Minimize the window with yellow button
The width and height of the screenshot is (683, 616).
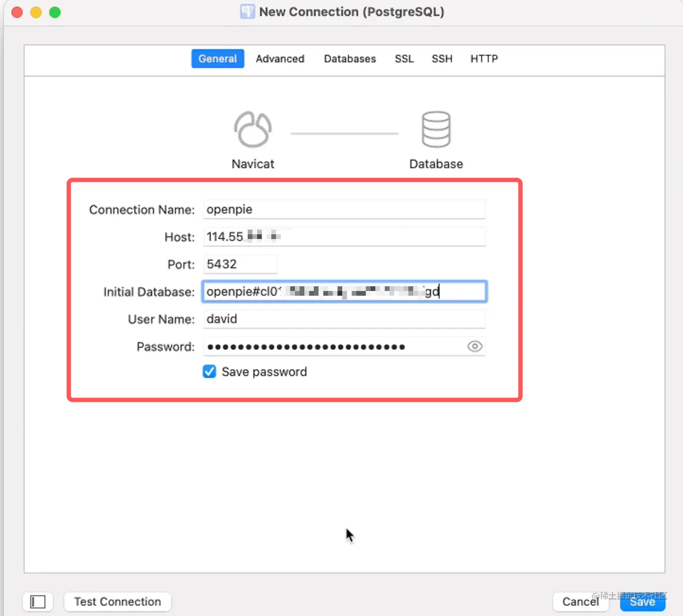pos(36,12)
